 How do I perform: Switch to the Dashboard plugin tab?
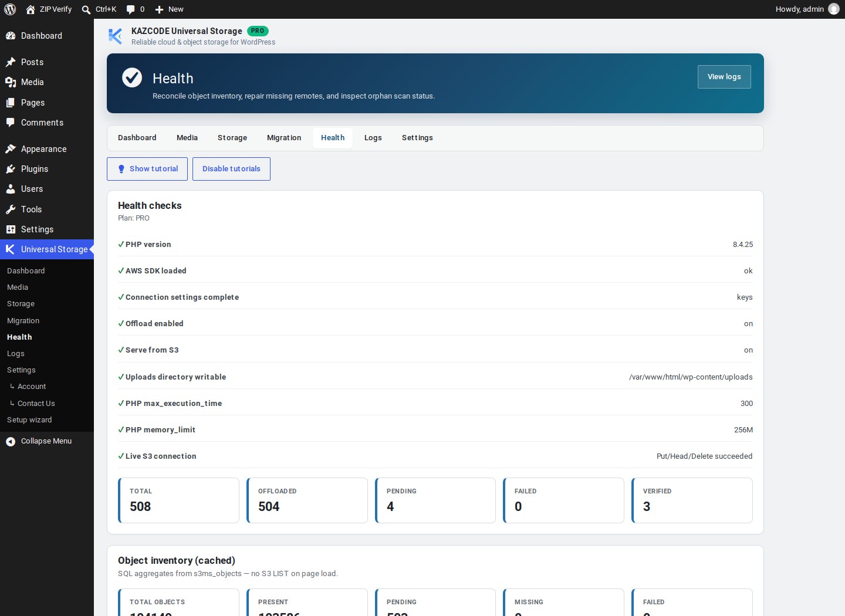(x=137, y=138)
